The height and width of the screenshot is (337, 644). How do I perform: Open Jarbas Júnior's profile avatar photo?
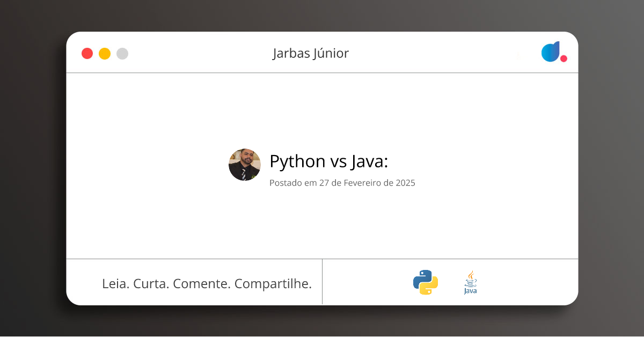click(245, 165)
